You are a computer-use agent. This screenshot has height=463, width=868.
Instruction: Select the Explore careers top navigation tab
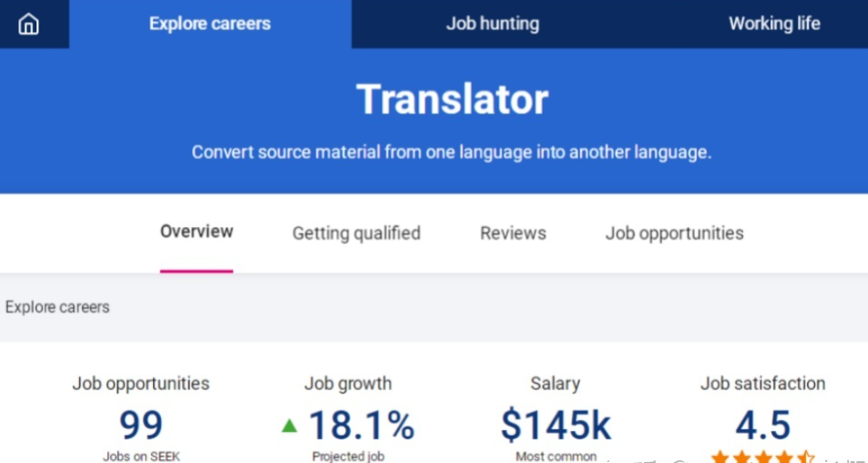click(209, 24)
